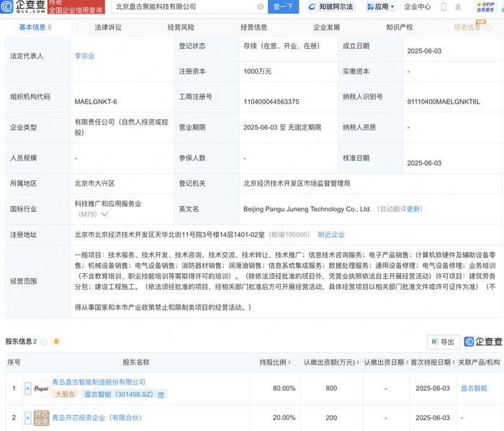The width and height of the screenshot is (504, 431).
Task: Click English name Beijing Pangu Juneng Technology
Action: point(307,209)
